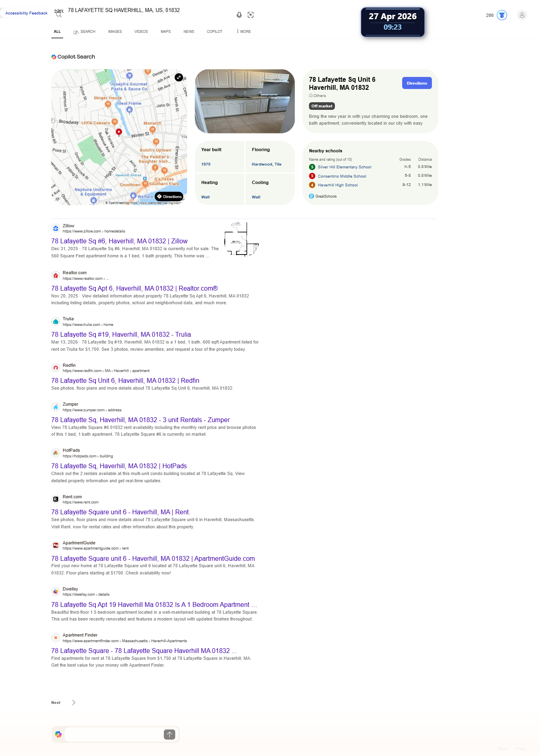540x756 pixels.
Task: Click the Dwellsy favicon
Action: click(x=56, y=592)
